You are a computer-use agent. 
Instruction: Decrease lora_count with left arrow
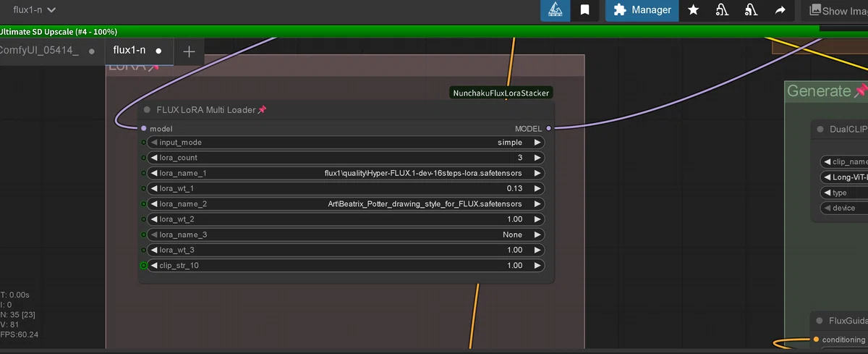153,158
